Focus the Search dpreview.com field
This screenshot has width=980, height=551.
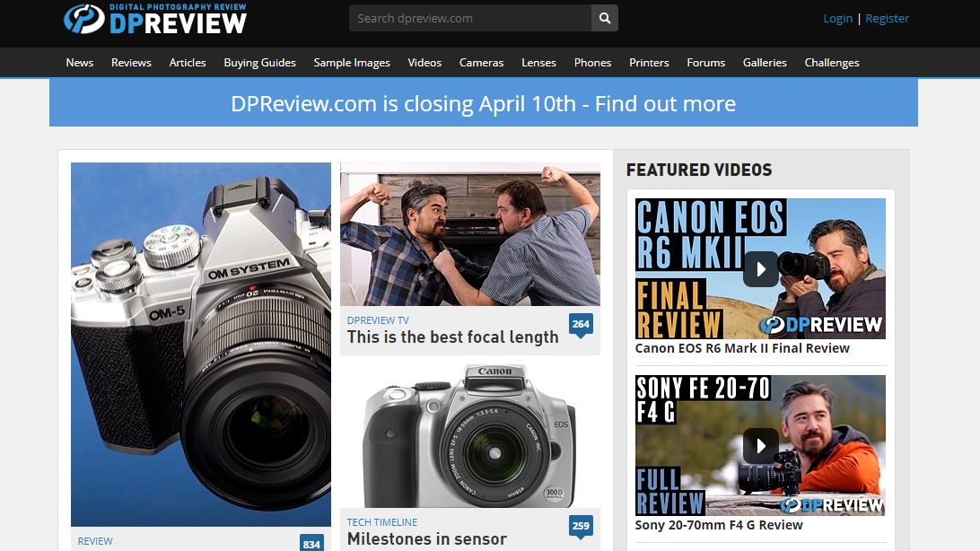(x=470, y=18)
